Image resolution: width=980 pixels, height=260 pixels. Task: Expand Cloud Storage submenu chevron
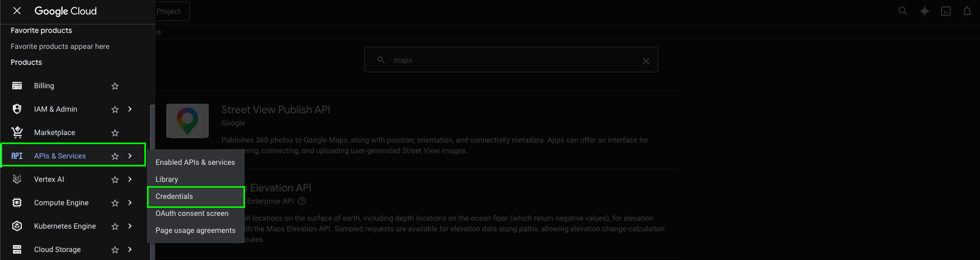coord(130,249)
